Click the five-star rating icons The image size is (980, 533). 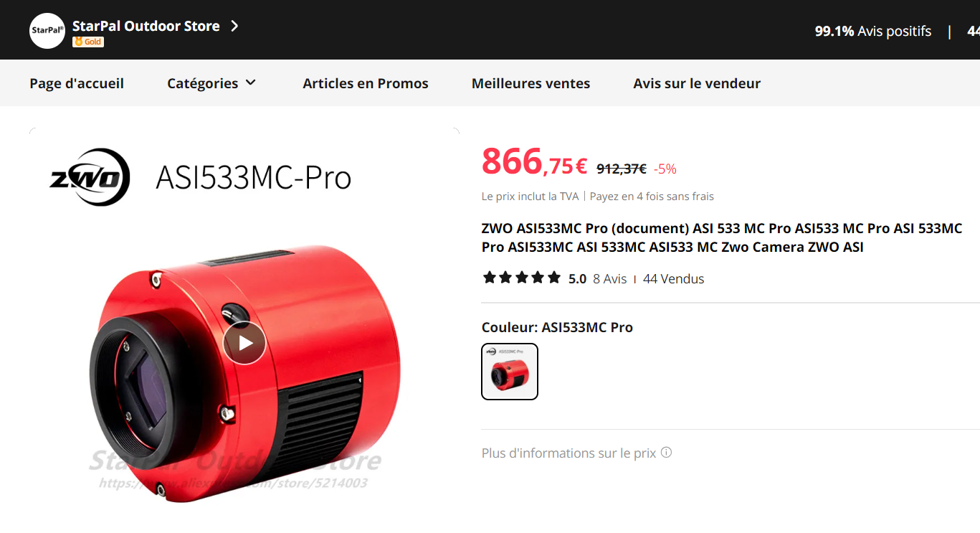(522, 278)
